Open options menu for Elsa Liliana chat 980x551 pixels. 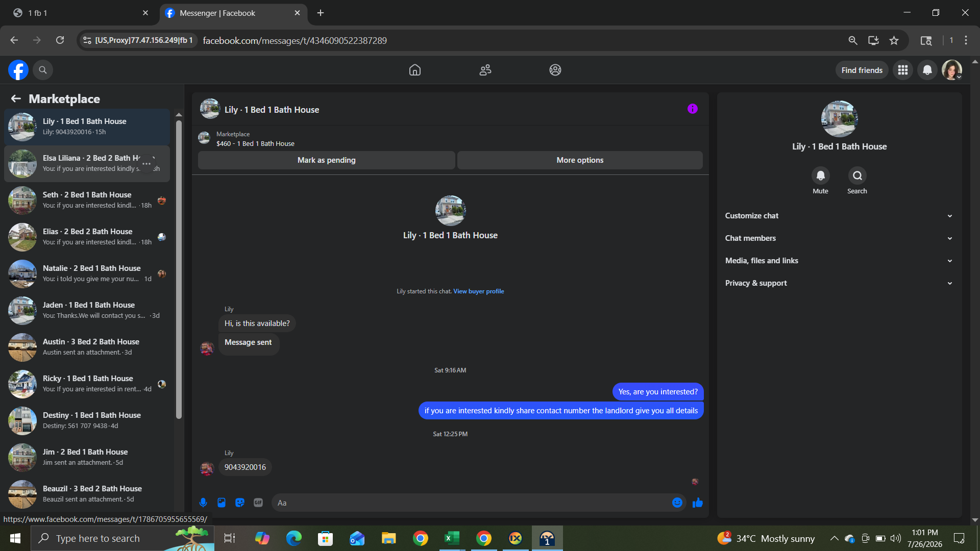[146, 164]
